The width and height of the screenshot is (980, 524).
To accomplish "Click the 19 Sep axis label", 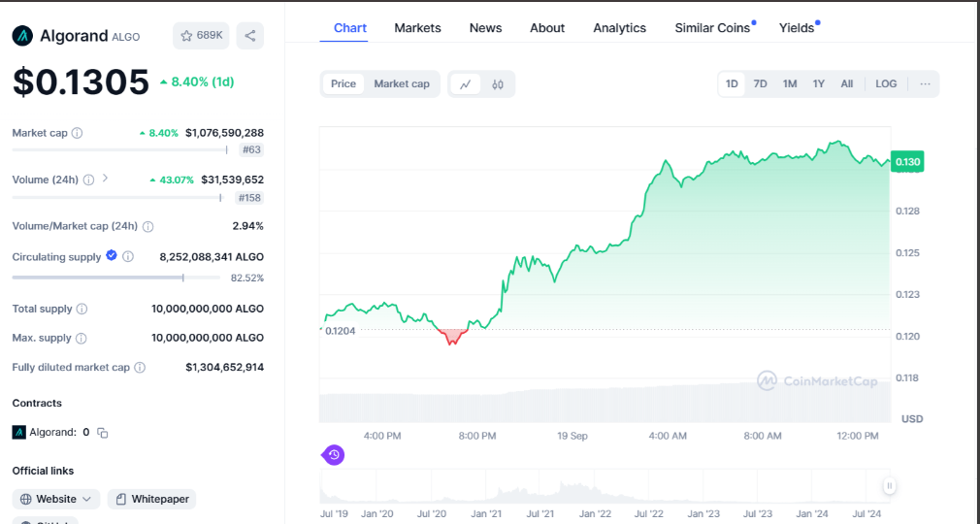I will pyautogui.click(x=572, y=436).
